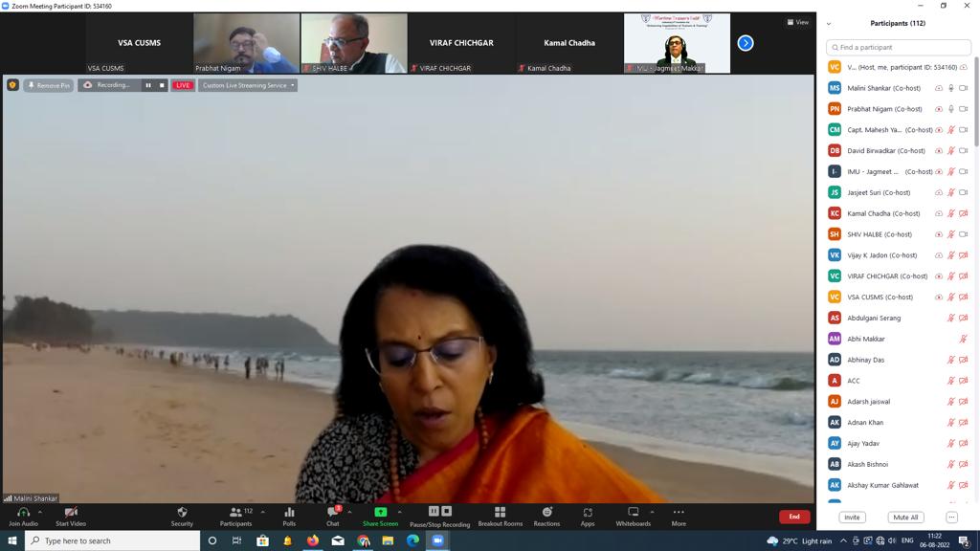Viewport: 980px width, 551px height.
Task: Click the Cortana circle on the taskbar
Action: click(x=212, y=540)
